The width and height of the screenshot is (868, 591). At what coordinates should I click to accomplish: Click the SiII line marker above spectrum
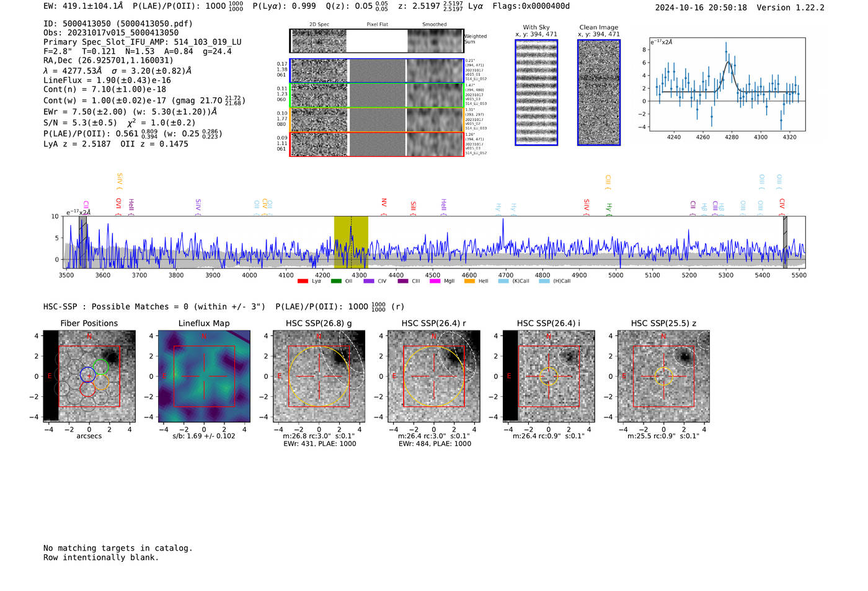[x=413, y=206]
